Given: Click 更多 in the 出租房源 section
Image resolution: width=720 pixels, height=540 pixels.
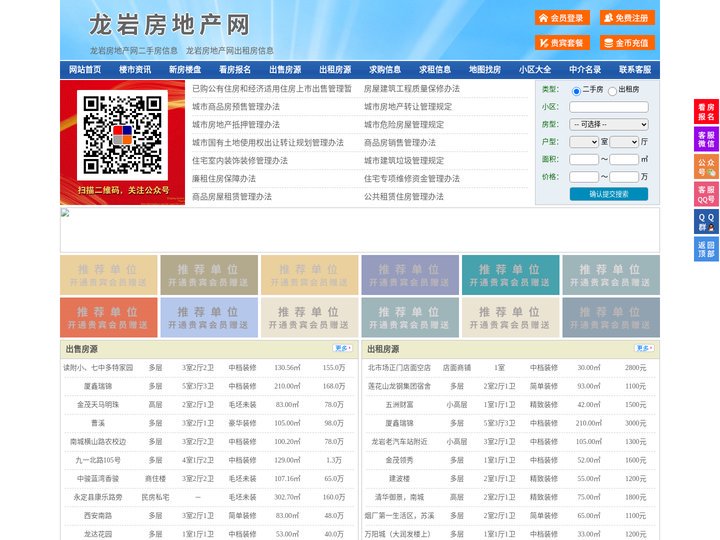Looking at the screenshot, I should [644, 349].
